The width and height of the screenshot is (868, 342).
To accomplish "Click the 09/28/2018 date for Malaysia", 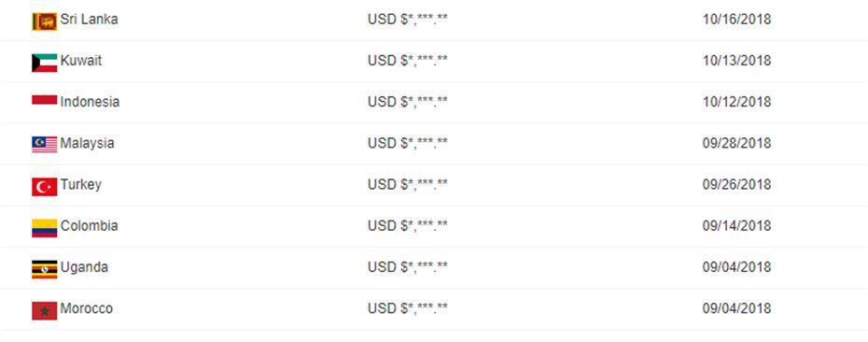I will 736,143.
